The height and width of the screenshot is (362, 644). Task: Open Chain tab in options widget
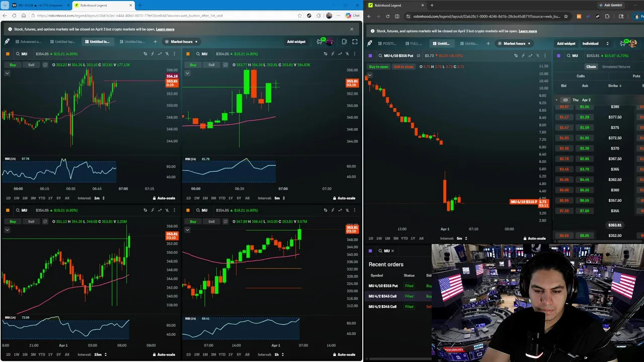tap(591, 67)
